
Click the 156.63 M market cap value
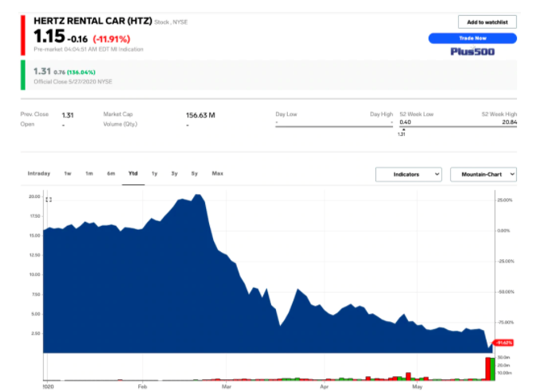point(200,115)
